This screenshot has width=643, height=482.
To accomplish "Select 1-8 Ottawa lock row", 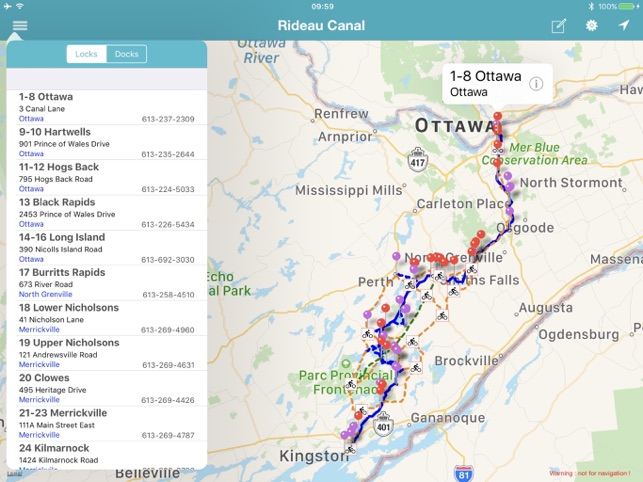I will pos(107,107).
